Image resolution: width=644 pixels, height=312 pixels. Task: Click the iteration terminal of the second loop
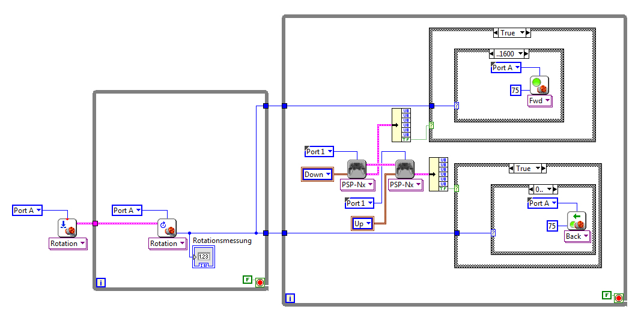(290, 298)
